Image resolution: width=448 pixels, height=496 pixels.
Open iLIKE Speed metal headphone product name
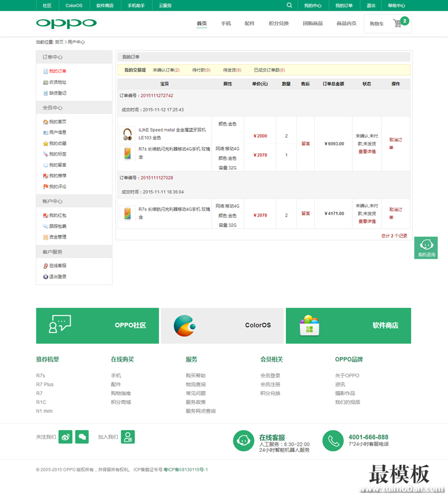tap(172, 134)
